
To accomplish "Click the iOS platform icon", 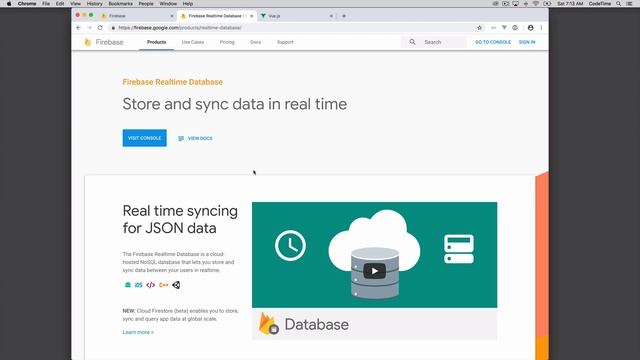I will (139, 285).
